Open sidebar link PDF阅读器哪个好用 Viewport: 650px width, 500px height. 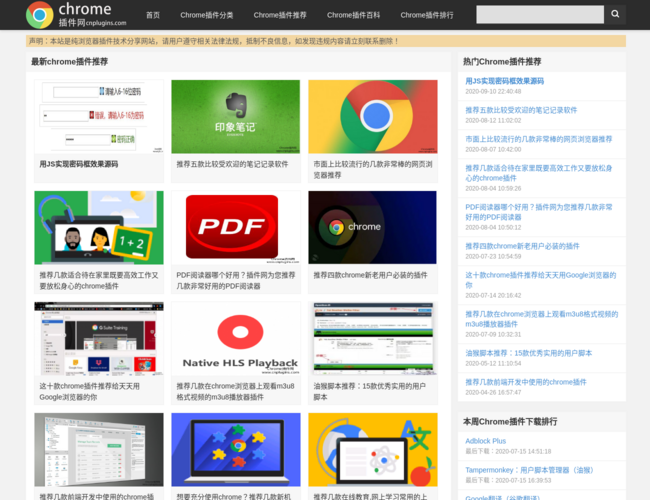coord(538,212)
